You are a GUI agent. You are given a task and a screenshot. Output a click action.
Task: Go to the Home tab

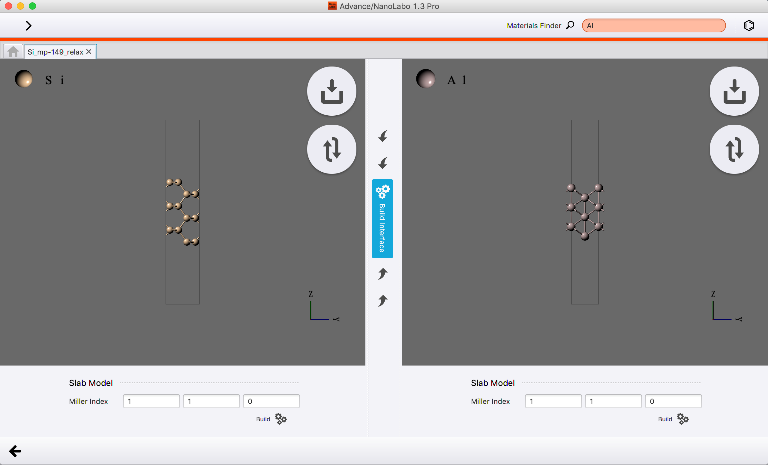13,51
